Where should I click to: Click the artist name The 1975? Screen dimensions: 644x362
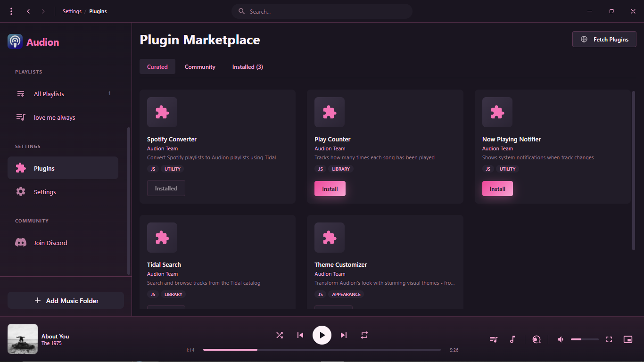pyautogui.click(x=51, y=343)
